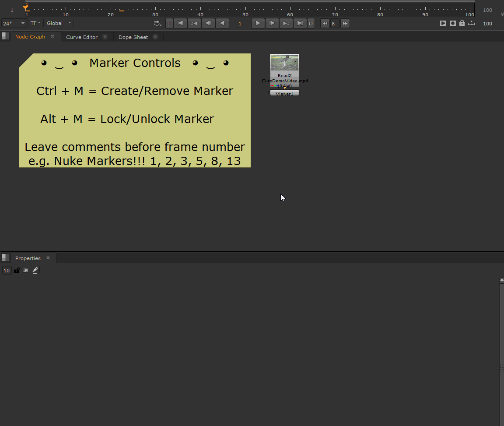Select the Viewer1 node
Viewport: 504px width, 426px height.
(x=284, y=93)
